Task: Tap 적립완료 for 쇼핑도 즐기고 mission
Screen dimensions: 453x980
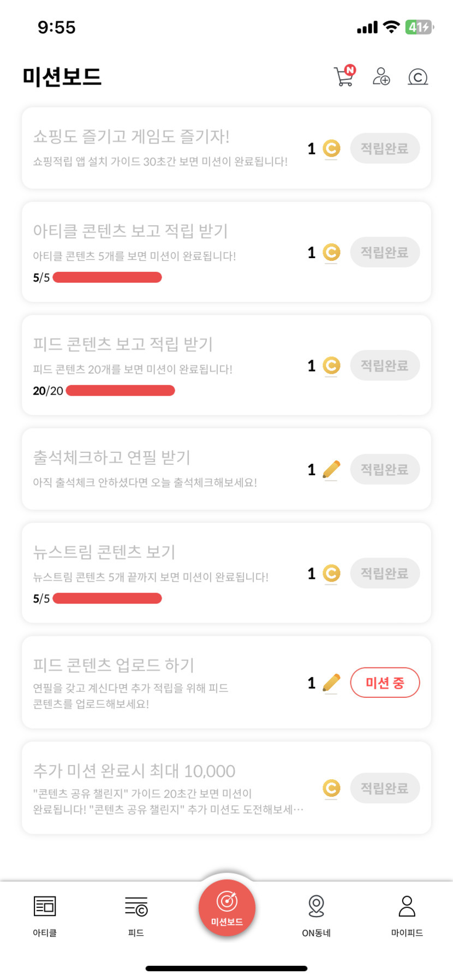Action: 385,148
